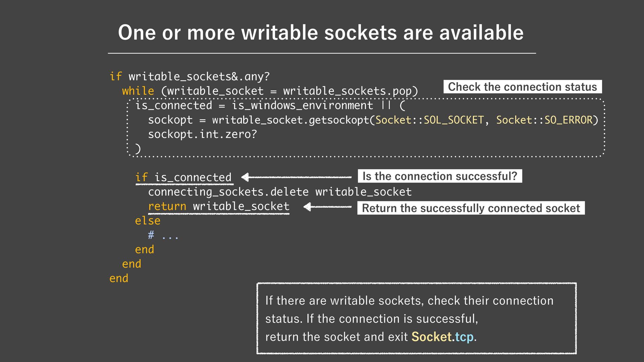Click 'Socket::SOL_SOCKET' constant in code

point(429,120)
